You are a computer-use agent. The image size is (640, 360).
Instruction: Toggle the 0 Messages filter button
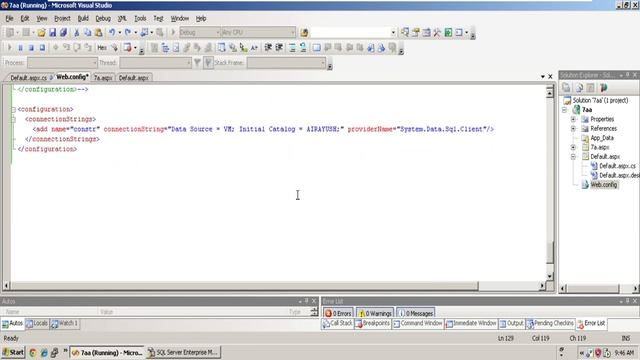point(416,313)
